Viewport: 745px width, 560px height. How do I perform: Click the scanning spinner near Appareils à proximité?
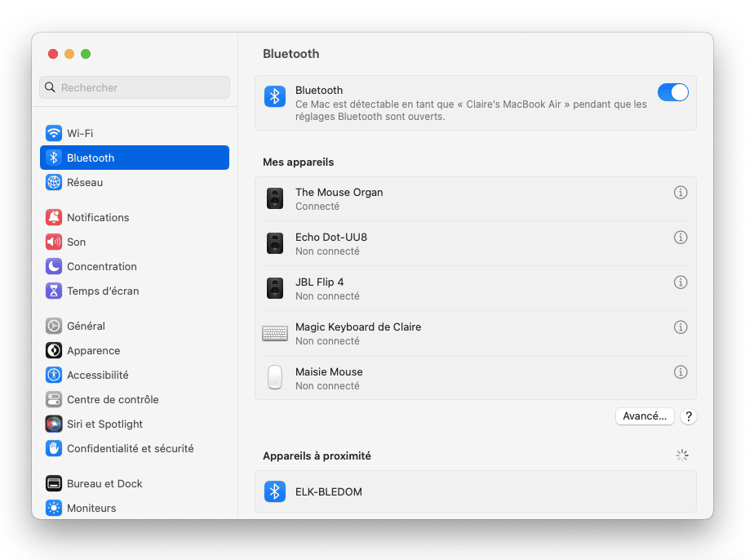click(x=682, y=456)
